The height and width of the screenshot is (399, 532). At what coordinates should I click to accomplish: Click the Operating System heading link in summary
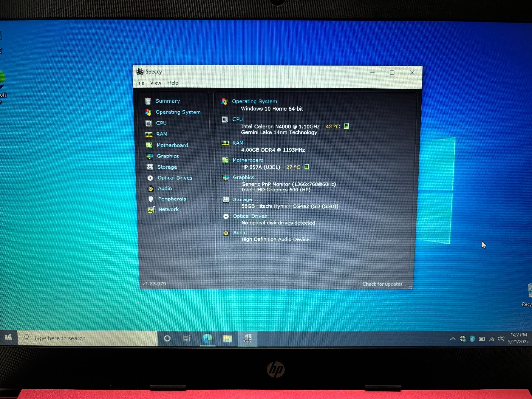tap(254, 101)
